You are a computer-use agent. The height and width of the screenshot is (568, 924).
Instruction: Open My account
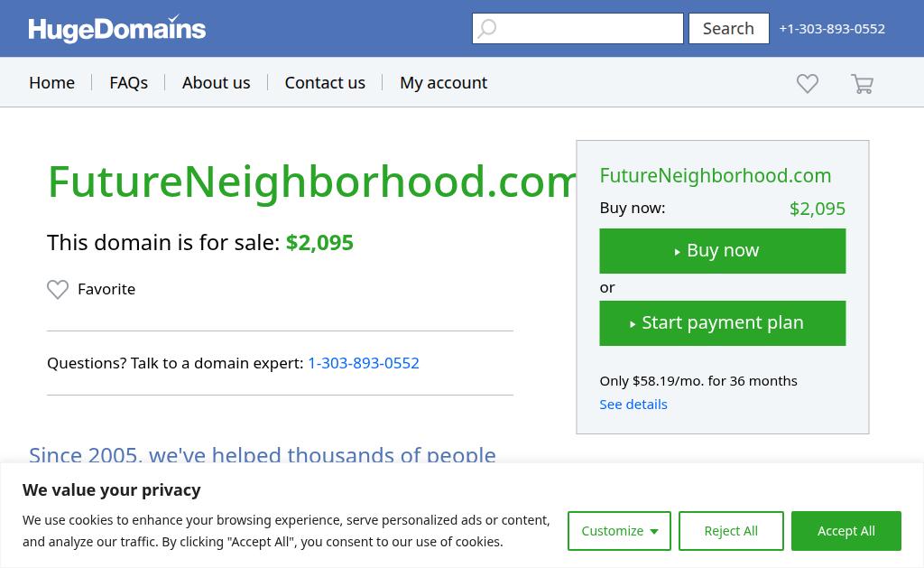pyautogui.click(x=444, y=82)
